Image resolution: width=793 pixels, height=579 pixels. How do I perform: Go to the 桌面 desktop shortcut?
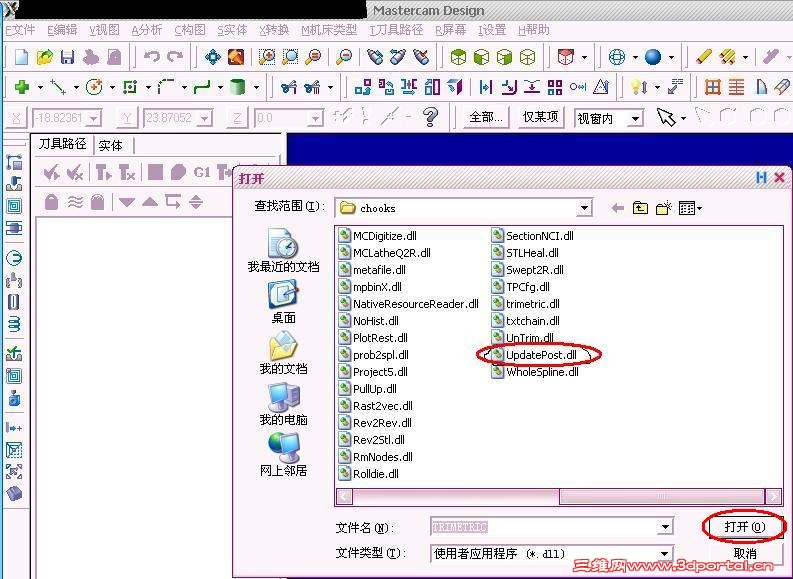283,302
